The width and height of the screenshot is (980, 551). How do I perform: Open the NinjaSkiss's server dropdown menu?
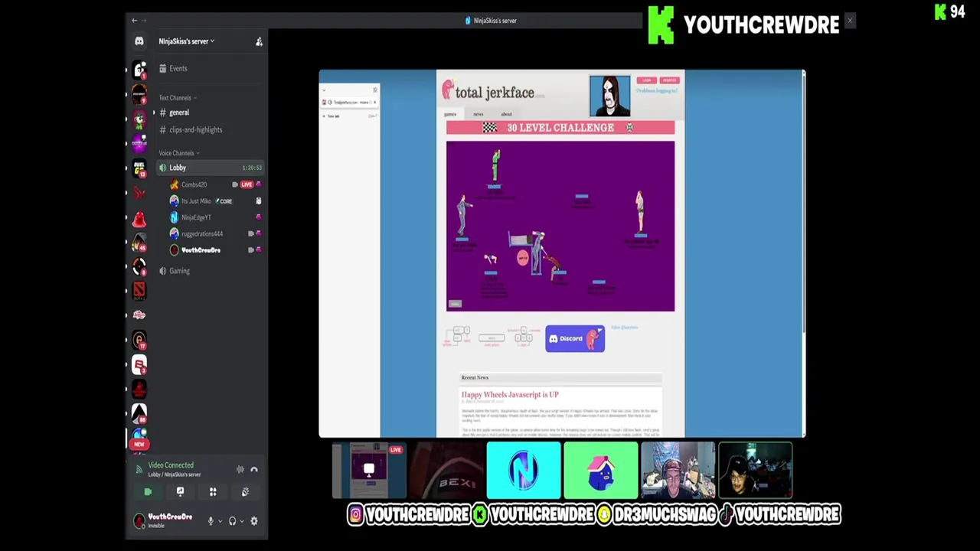(186, 41)
